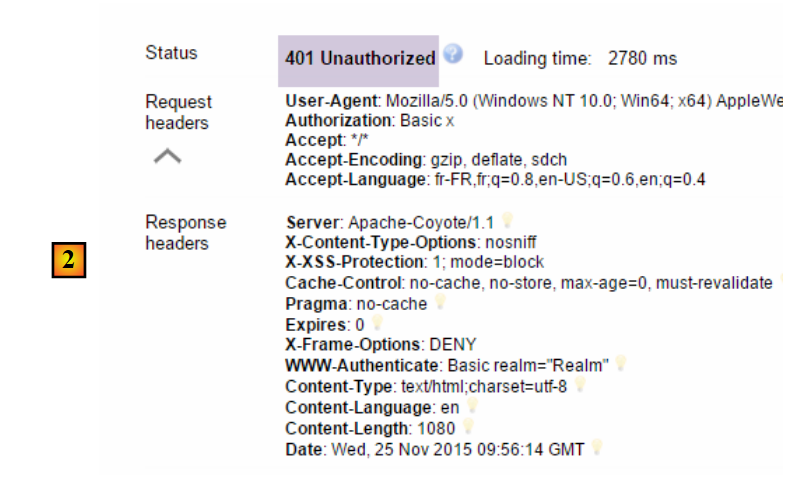Collapse the Request headers section chevron

coord(168,156)
